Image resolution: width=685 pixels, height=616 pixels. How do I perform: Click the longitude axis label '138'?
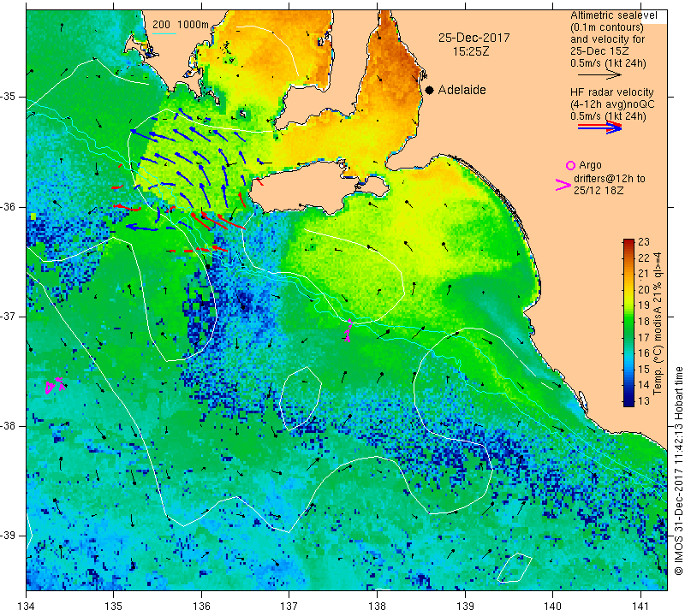pos(377,607)
